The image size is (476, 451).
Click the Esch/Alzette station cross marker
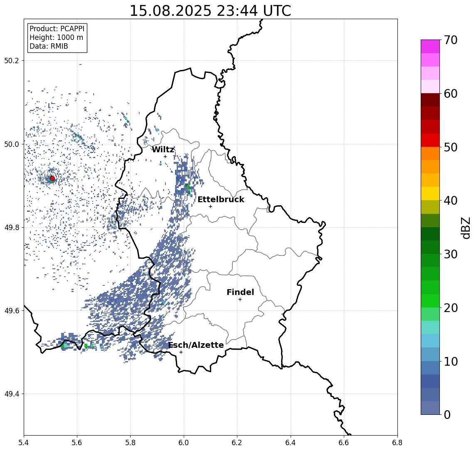(181, 352)
